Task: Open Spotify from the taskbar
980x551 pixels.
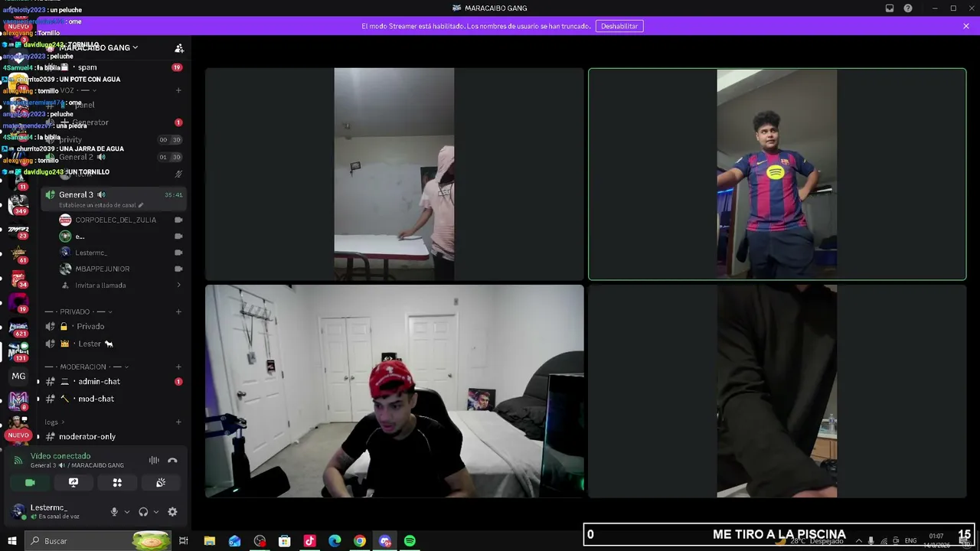Action: 410,541
